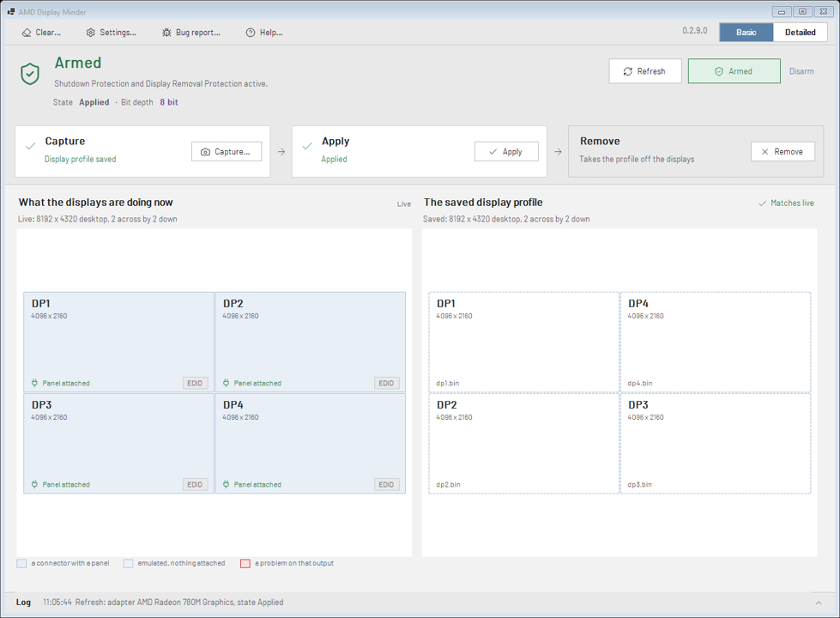Switch to the Basic view tab
The width and height of the screenshot is (840, 618).
click(x=746, y=32)
